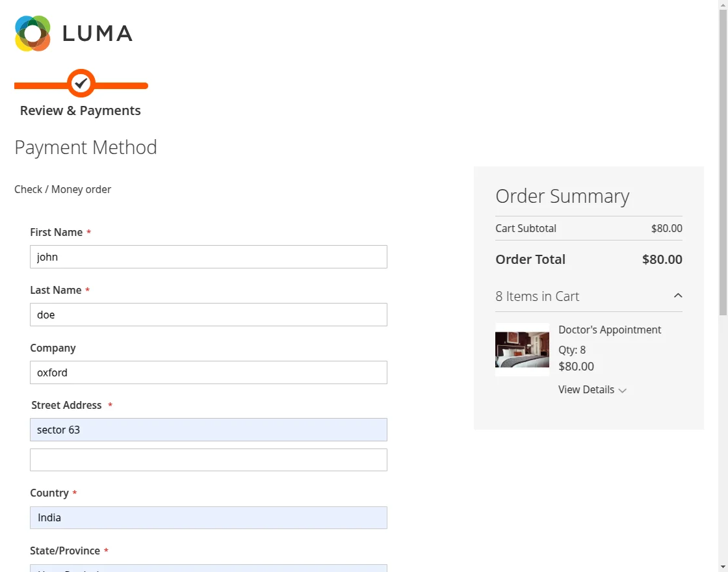The image size is (728, 572).
Task: Focus the First Name field
Action: point(208,257)
